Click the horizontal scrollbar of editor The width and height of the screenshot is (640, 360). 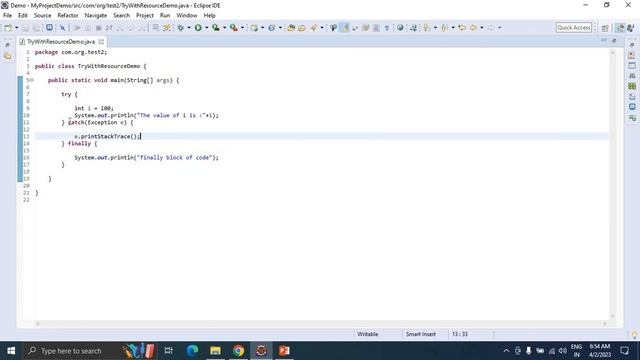320,324
